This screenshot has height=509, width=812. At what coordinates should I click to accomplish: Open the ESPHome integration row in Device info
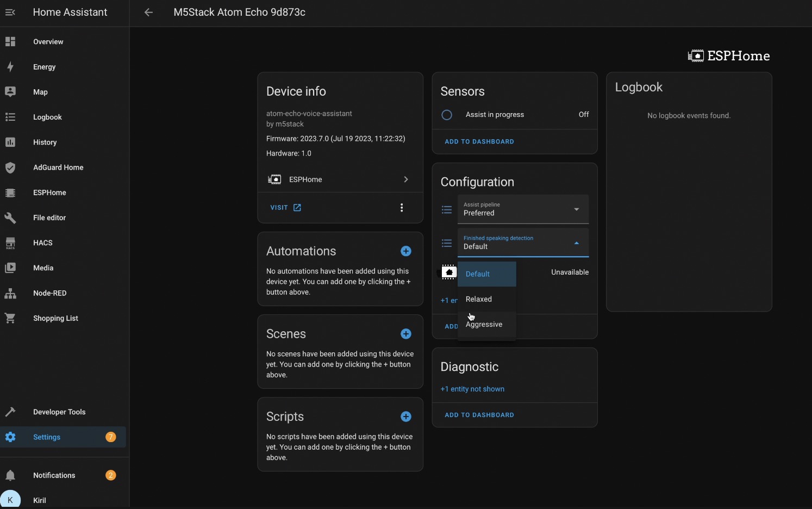click(340, 179)
